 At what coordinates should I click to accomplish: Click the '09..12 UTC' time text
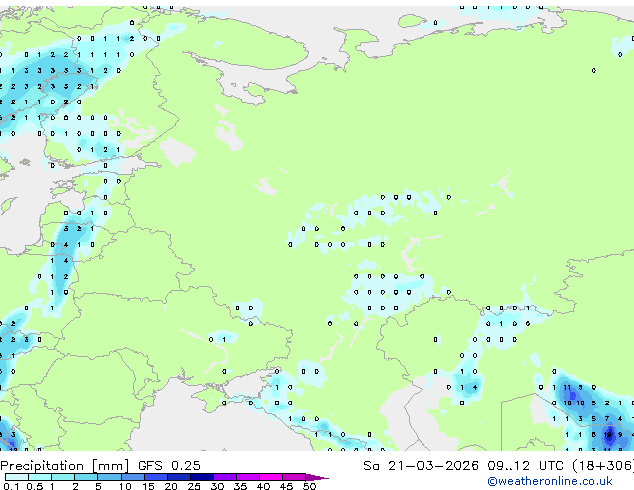coord(525,465)
